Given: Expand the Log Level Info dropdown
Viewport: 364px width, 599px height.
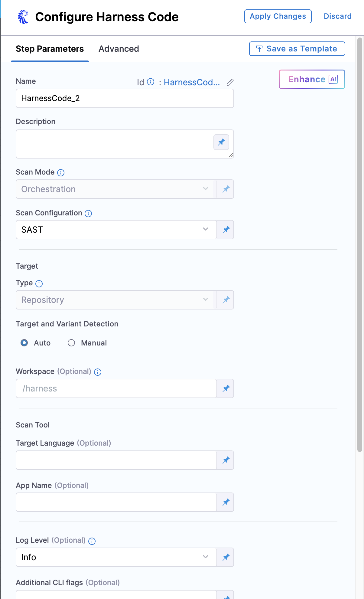Looking at the screenshot, I should (116, 557).
